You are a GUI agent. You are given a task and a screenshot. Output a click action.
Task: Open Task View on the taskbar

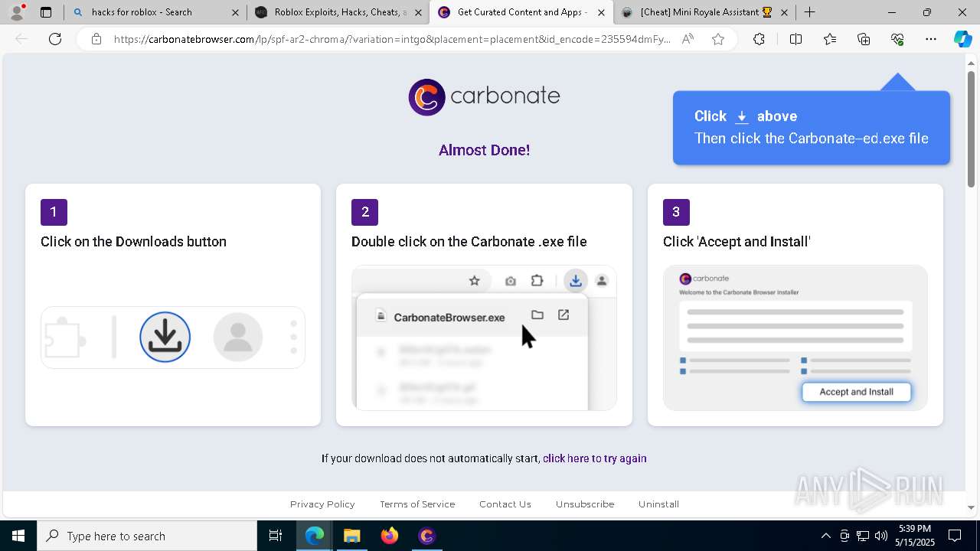pyautogui.click(x=276, y=536)
